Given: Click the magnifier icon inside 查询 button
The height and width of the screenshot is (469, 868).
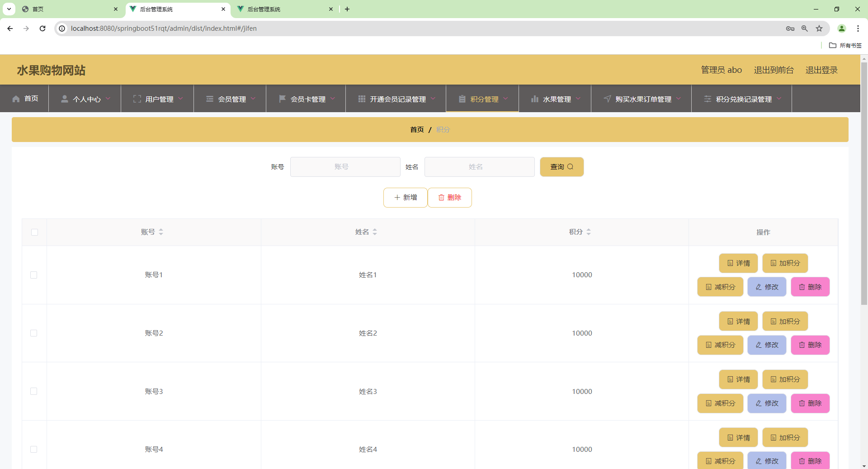Looking at the screenshot, I should 571,167.
